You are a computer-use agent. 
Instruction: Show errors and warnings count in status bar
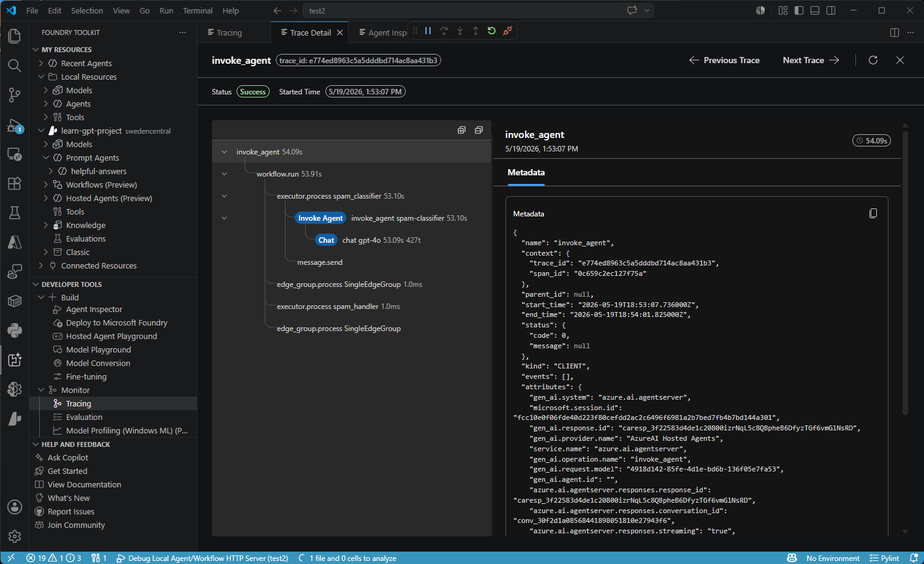coord(54,558)
